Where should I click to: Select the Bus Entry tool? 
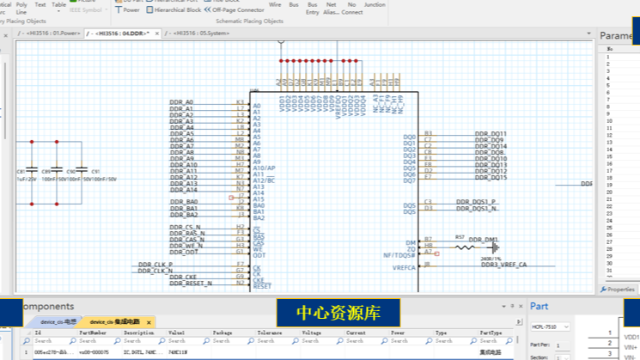[x=312, y=8]
